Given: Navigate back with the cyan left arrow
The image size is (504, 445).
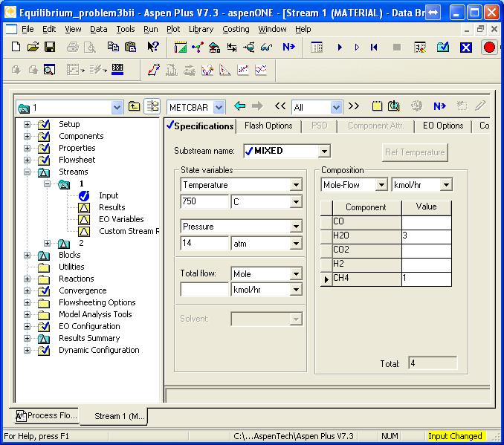Looking at the screenshot, I should point(240,106).
